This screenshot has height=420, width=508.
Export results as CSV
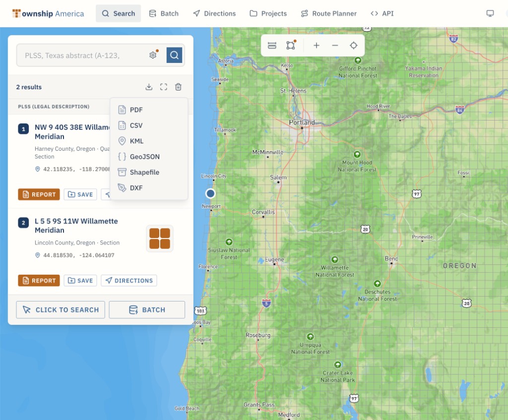(x=149, y=125)
